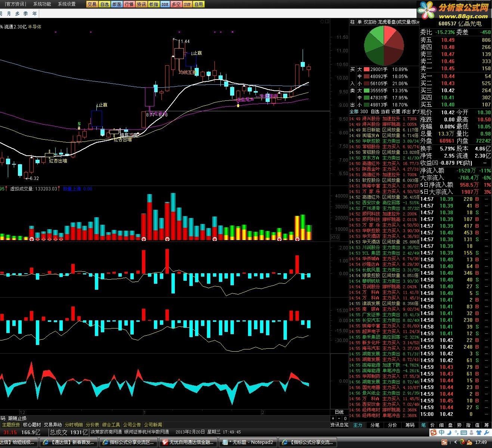Open the 公司公告 bottom tab
Viewport: 492px width, 448px height.
(132, 425)
